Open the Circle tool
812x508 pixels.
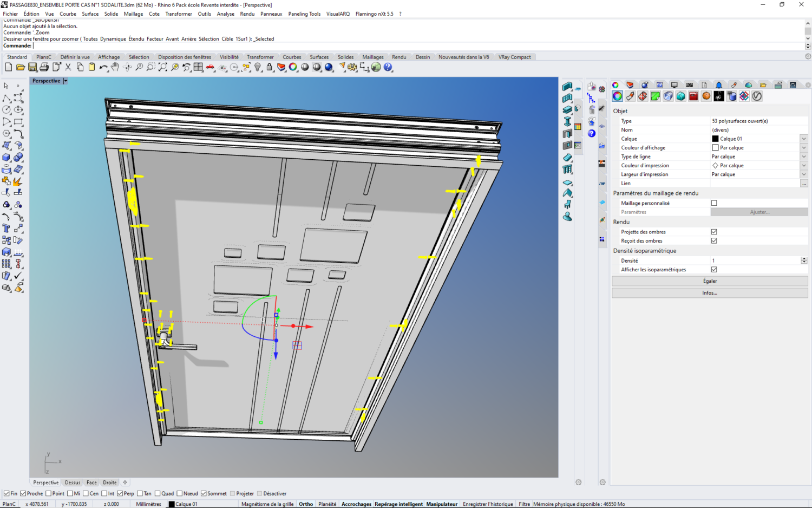[5, 110]
